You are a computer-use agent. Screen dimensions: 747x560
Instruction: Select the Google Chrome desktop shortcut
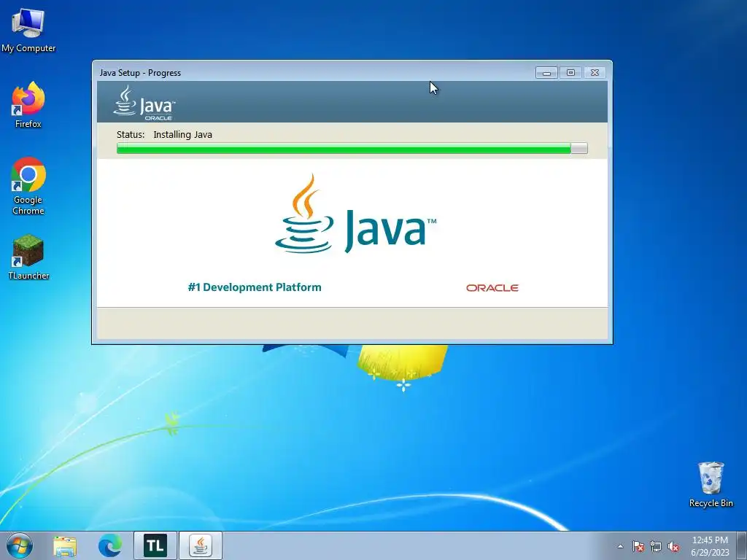coord(28,186)
